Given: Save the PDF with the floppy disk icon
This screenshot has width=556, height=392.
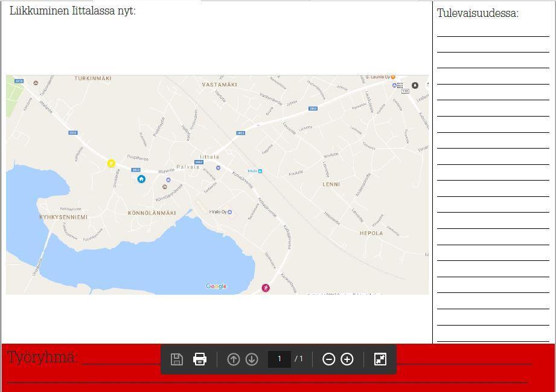Looking at the screenshot, I should tap(177, 359).
